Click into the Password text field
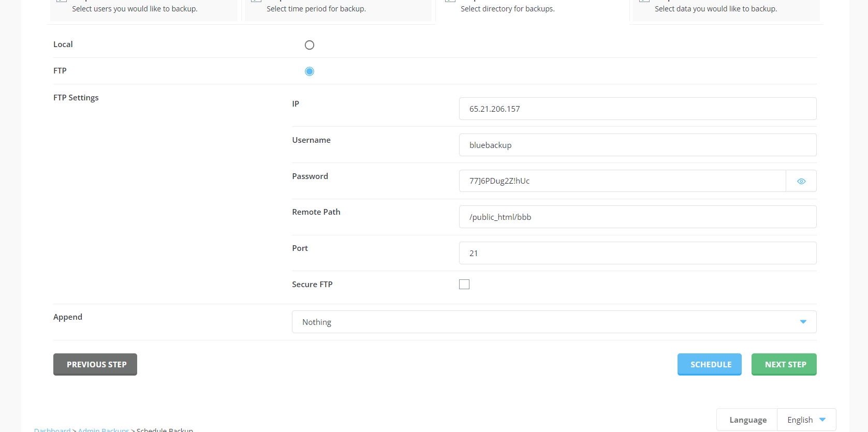This screenshot has height=432, width=868. [622, 181]
